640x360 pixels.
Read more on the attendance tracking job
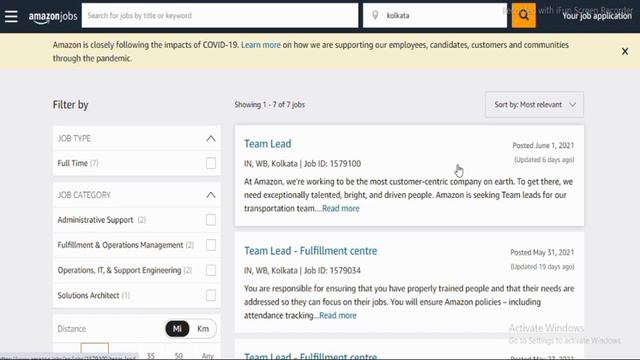pos(338,316)
